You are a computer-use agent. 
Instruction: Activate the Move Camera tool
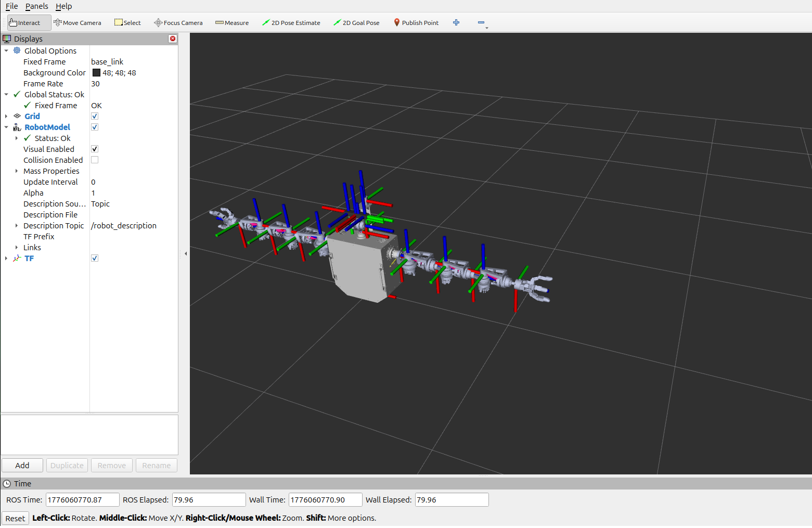(78, 23)
